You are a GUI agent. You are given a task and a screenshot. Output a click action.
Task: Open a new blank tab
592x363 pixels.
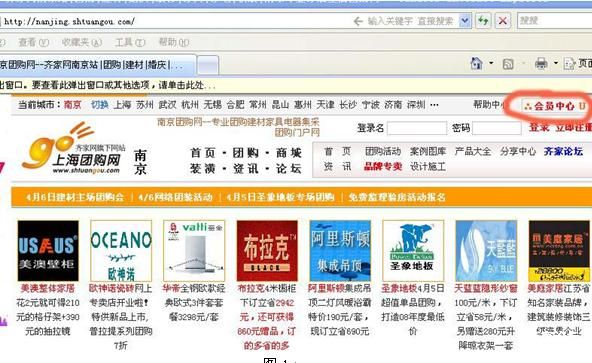pyautogui.click(x=208, y=66)
